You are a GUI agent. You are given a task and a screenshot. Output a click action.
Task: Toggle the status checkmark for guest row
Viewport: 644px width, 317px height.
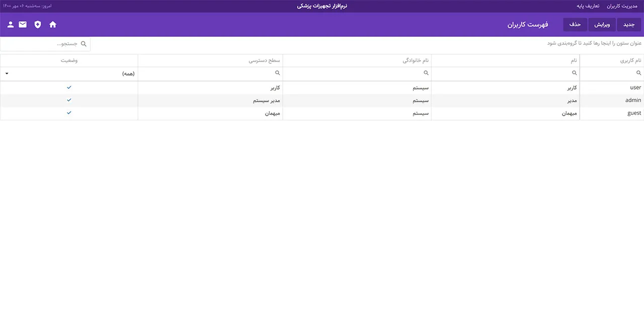pyautogui.click(x=69, y=113)
